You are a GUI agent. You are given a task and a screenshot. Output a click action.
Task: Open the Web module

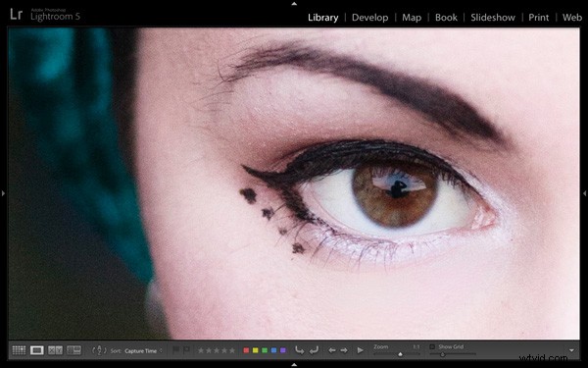(x=572, y=18)
